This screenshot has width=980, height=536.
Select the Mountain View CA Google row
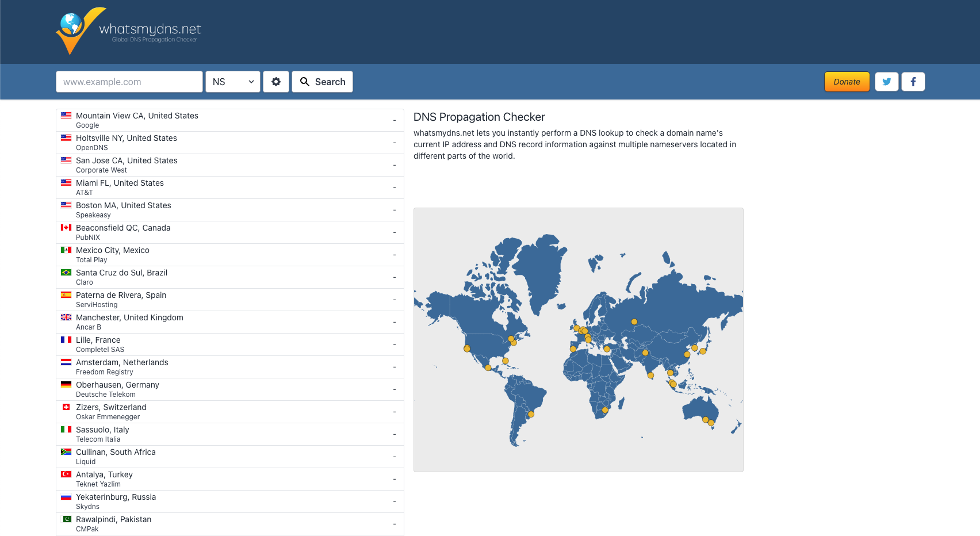click(x=230, y=120)
